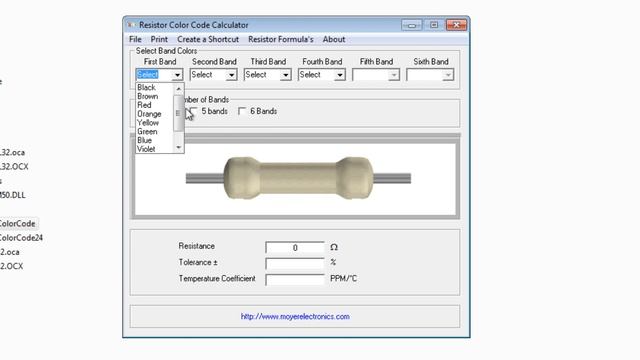
Task: Open Create a Shortcut menu
Action: (208, 39)
